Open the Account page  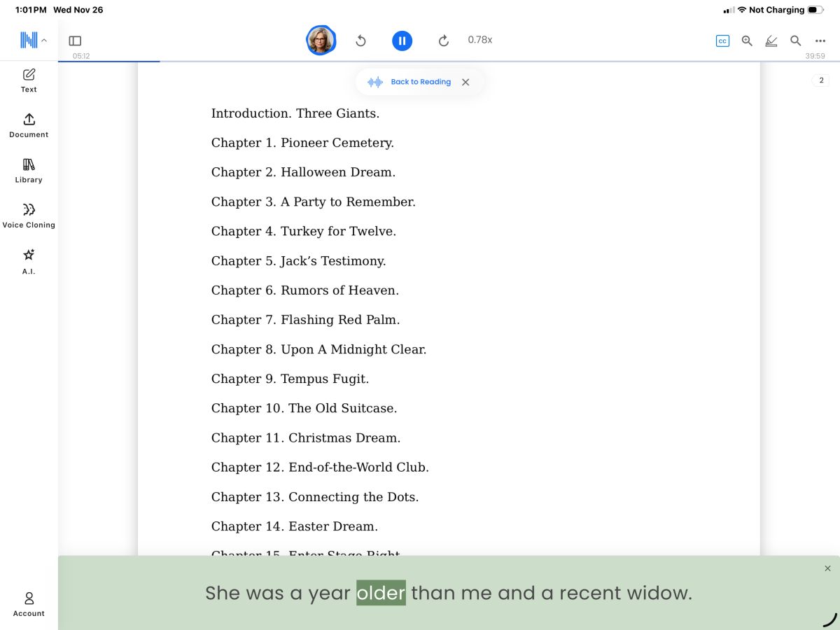tap(29, 604)
